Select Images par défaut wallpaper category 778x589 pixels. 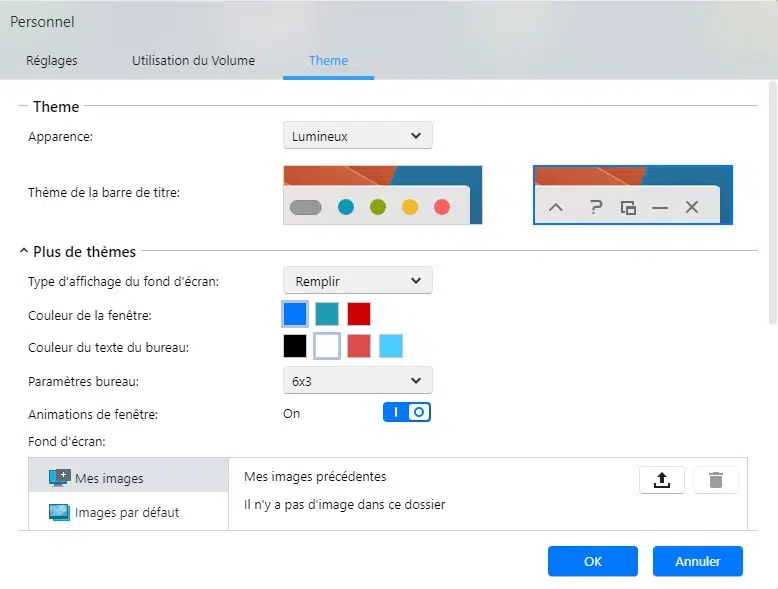(x=129, y=512)
